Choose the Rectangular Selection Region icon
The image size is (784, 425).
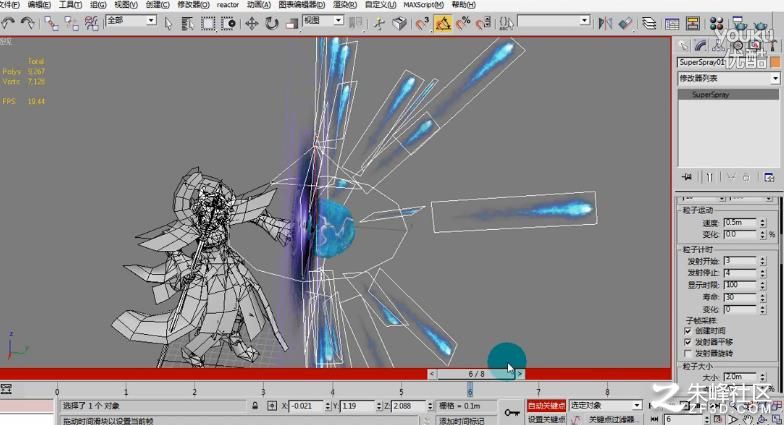coord(208,23)
